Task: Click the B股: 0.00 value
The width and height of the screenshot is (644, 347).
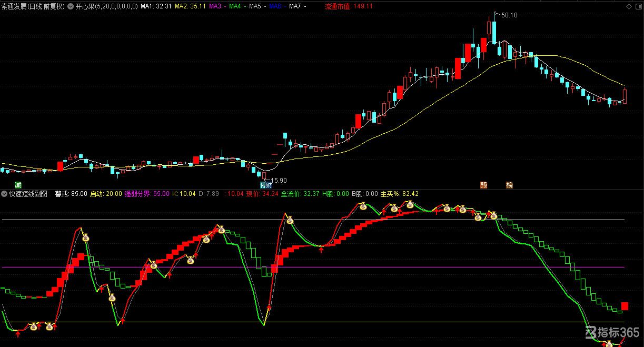Action: click(365, 194)
